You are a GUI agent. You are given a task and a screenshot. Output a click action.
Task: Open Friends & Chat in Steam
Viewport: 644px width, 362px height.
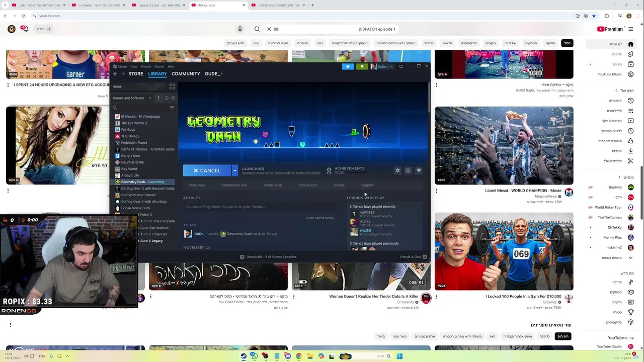413,257
